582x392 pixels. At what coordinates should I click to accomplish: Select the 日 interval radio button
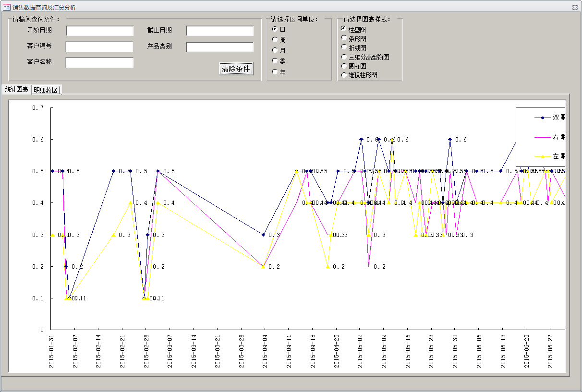tap(275, 29)
